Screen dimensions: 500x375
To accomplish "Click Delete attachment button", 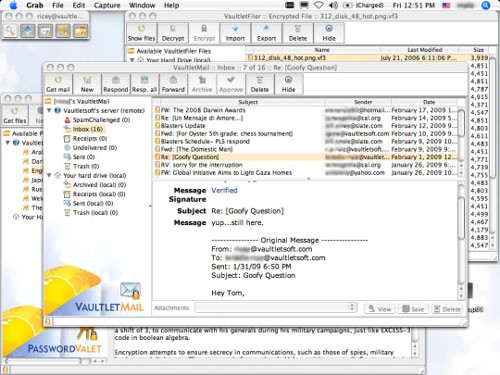I will 447,309.
